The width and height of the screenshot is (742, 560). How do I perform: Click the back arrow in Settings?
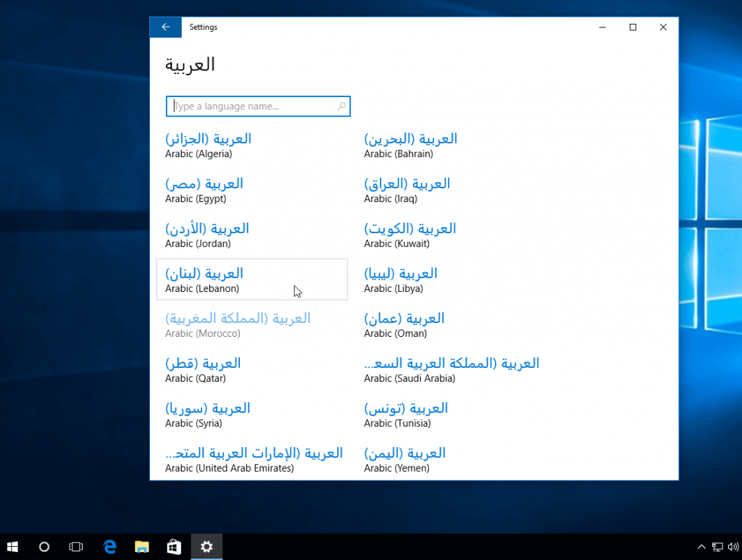(165, 28)
